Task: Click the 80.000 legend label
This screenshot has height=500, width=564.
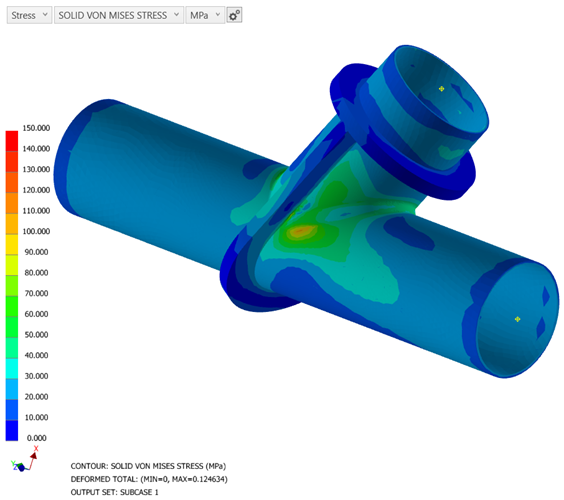Action: [x=36, y=273]
